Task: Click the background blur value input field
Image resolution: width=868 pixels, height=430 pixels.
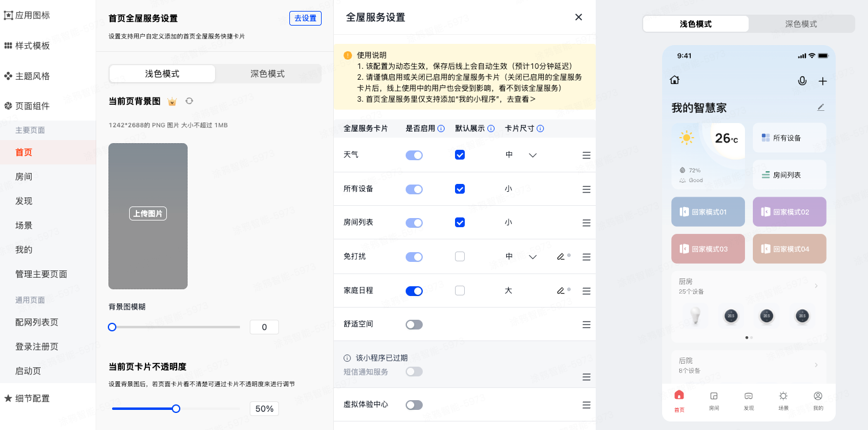Action: (x=264, y=327)
